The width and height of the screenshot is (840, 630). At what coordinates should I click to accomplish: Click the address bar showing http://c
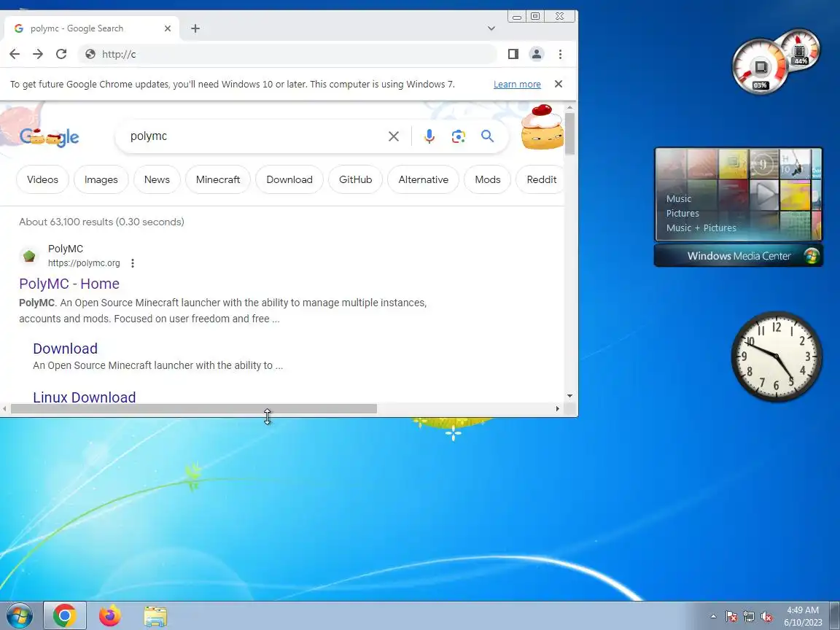[x=287, y=54]
